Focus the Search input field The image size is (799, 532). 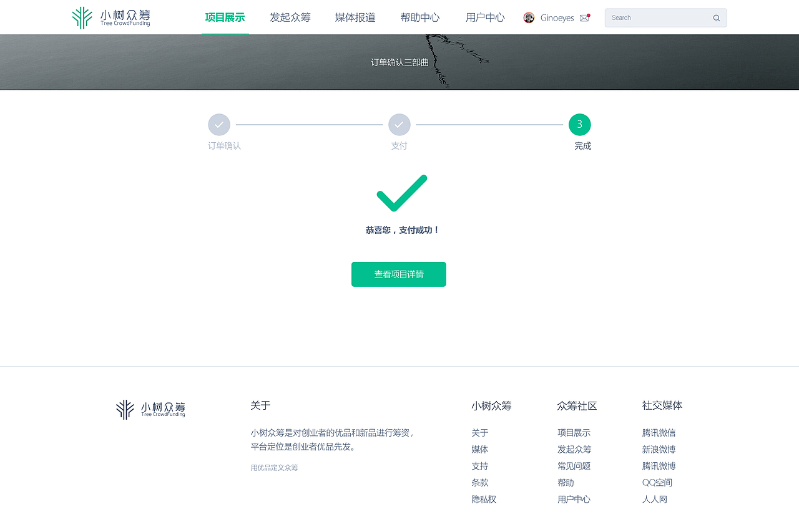[665, 18]
